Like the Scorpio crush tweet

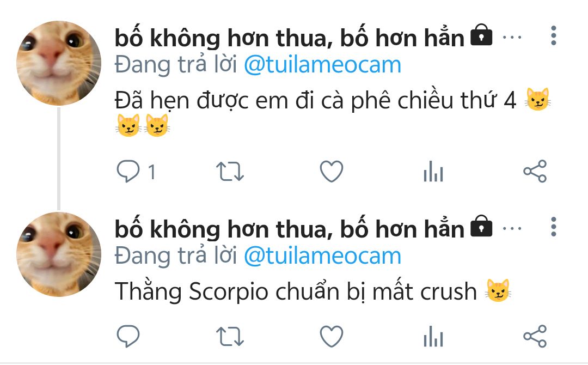coord(332,336)
